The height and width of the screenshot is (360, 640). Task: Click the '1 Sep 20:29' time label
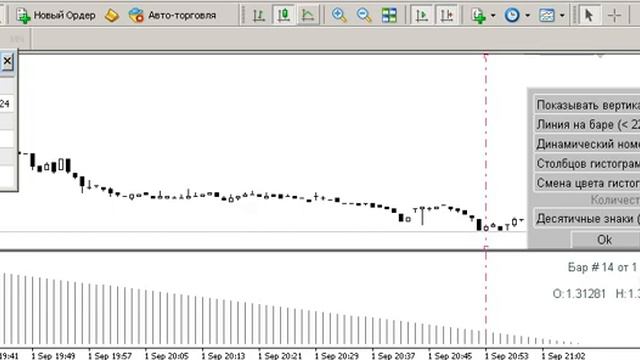[337, 356]
